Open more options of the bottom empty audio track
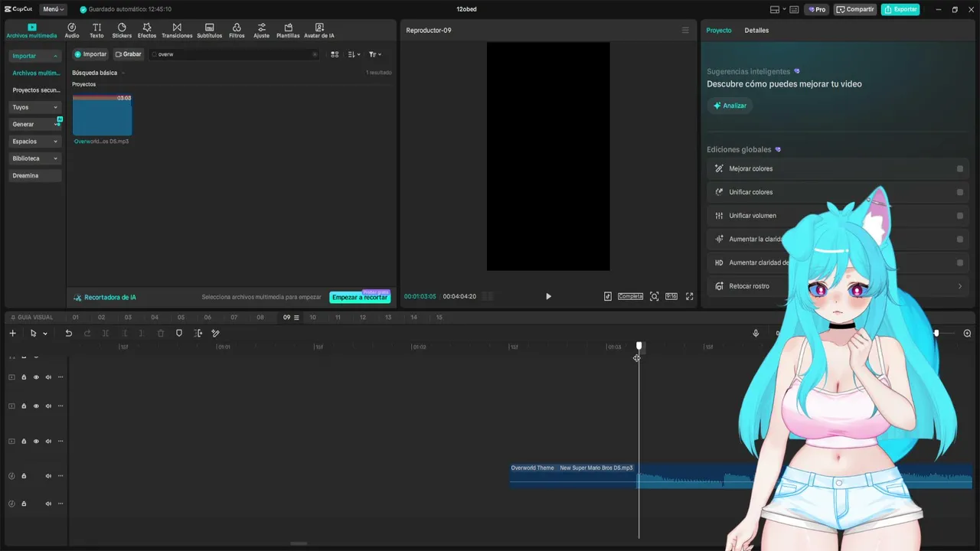 [60, 504]
